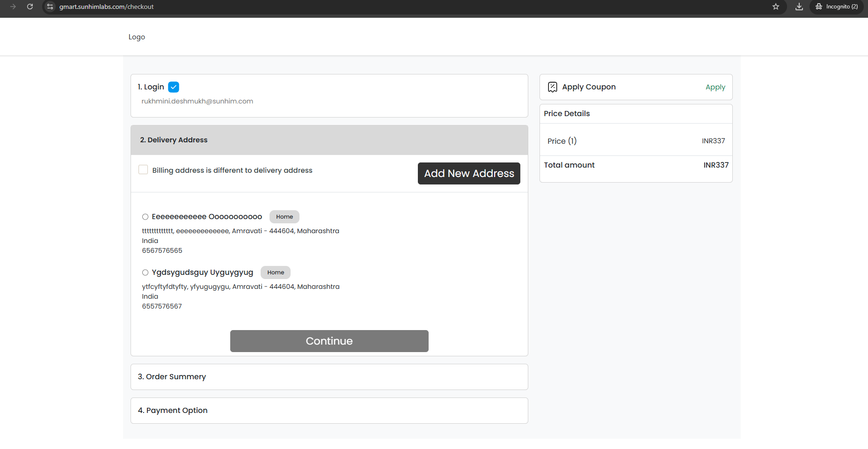Viewport: 868px width, 449px height.
Task: Open the 2. Delivery Address section header
Action: click(329, 140)
